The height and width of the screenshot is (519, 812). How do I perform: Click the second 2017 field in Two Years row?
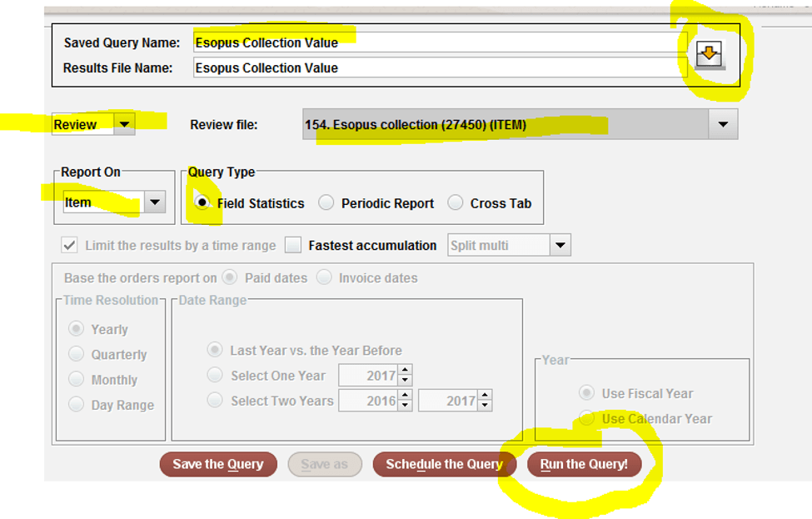448,401
